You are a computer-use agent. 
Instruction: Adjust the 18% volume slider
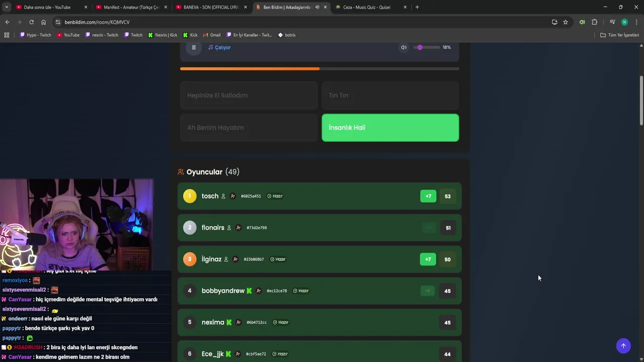tap(427, 47)
